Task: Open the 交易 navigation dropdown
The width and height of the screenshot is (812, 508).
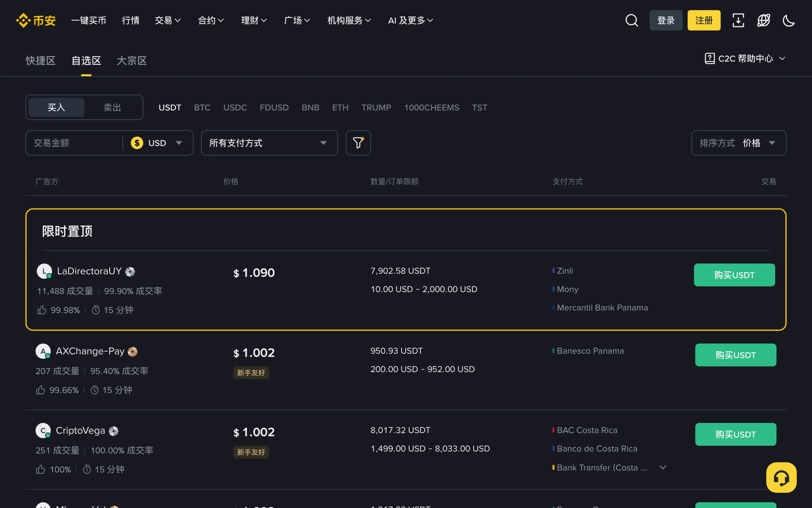Action: tap(167, 21)
